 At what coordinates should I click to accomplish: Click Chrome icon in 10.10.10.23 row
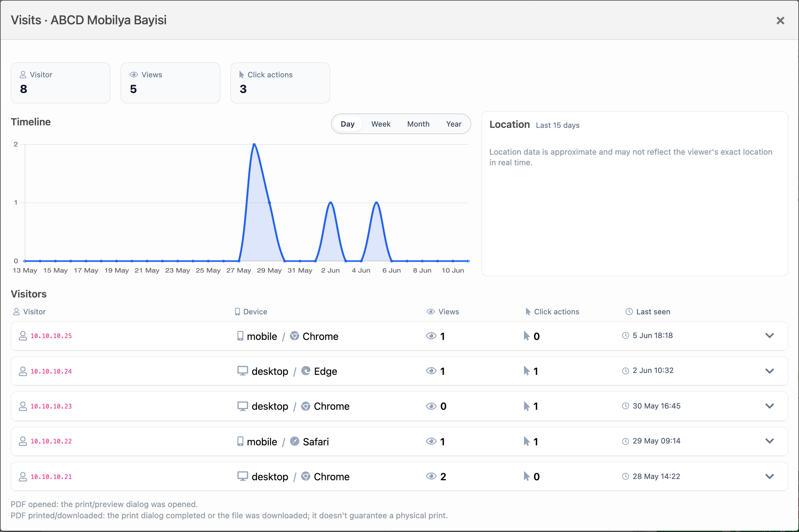pos(306,406)
